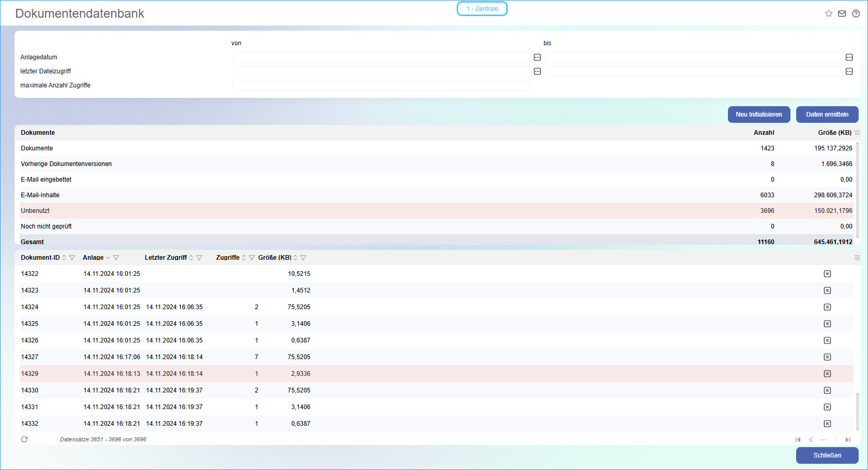Viewport: 868px width, 470px height.
Task: Open column menu of the document list table
Action: click(x=857, y=258)
